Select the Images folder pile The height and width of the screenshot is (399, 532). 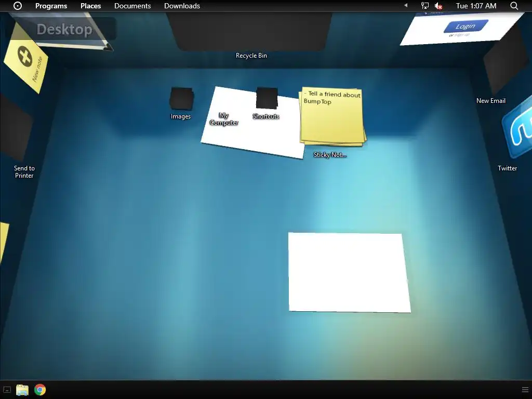click(181, 99)
